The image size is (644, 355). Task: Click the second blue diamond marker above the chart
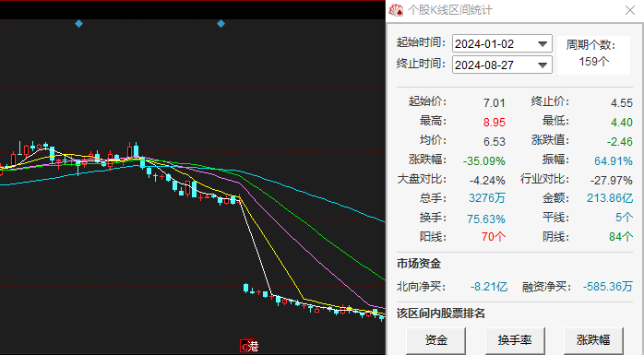221,24
